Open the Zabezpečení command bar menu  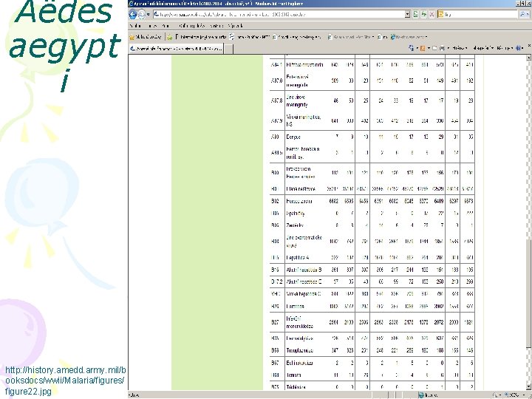(x=483, y=48)
